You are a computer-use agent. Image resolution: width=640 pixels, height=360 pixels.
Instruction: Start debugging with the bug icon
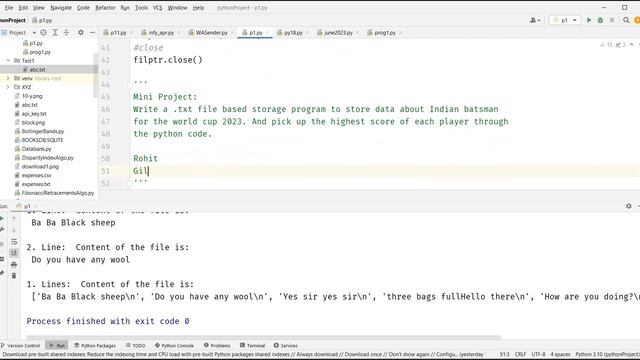click(600, 20)
